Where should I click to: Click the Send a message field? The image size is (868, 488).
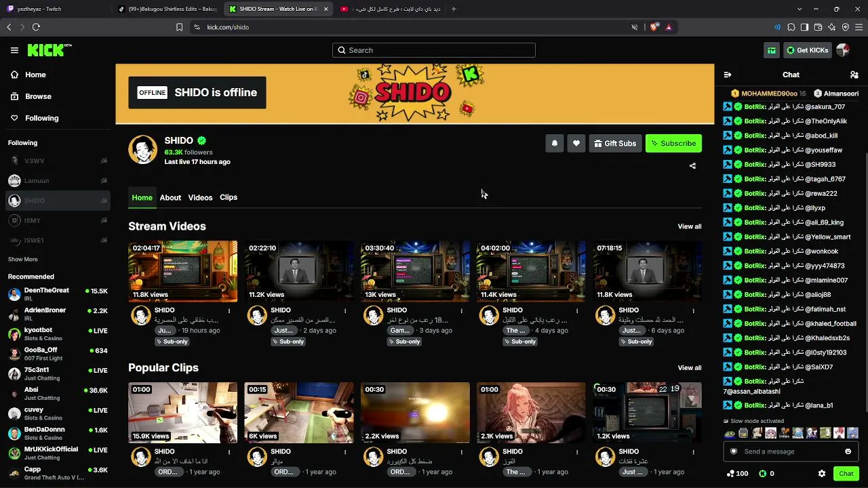[791, 451]
